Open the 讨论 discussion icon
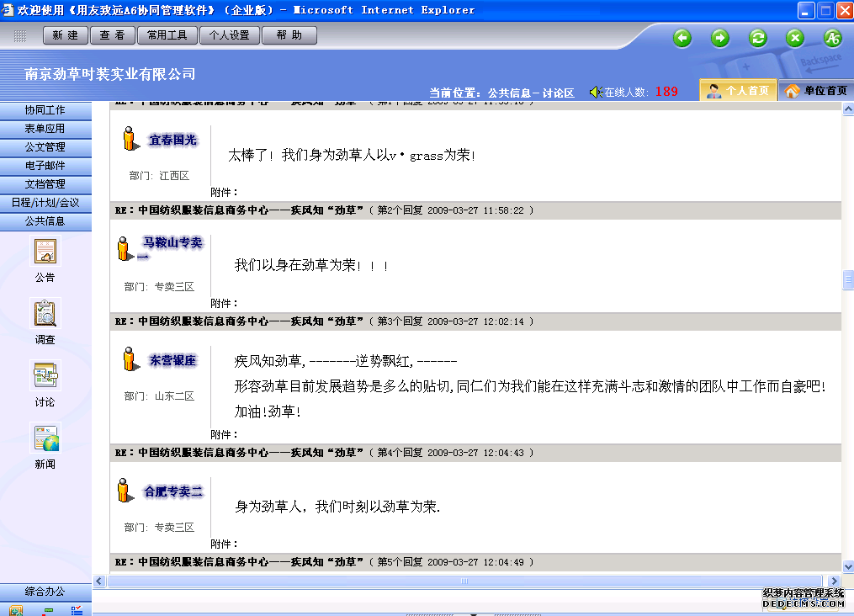Screen dimensions: 854x616 pyautogui.click(x=45, y=376)
